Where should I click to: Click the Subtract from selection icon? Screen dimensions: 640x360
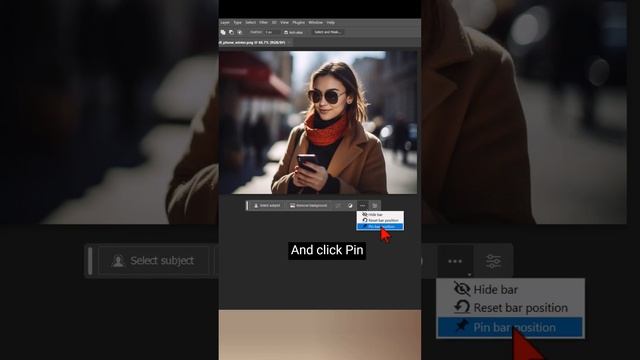[231, 32]
